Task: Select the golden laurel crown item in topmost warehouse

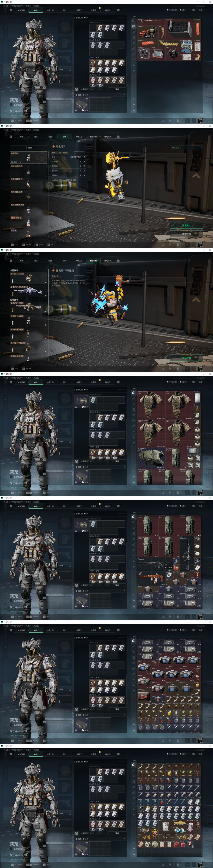Action: click(x=169, y=44)
